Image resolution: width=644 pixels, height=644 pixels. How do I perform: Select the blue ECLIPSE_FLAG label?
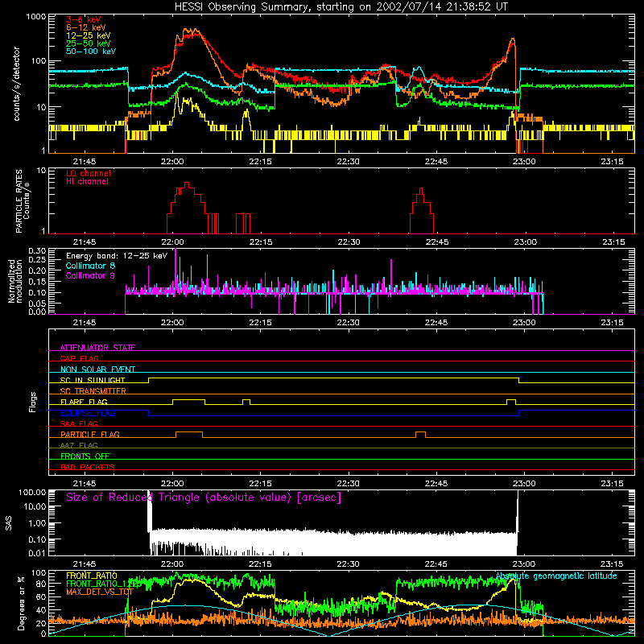coord(88,413)
